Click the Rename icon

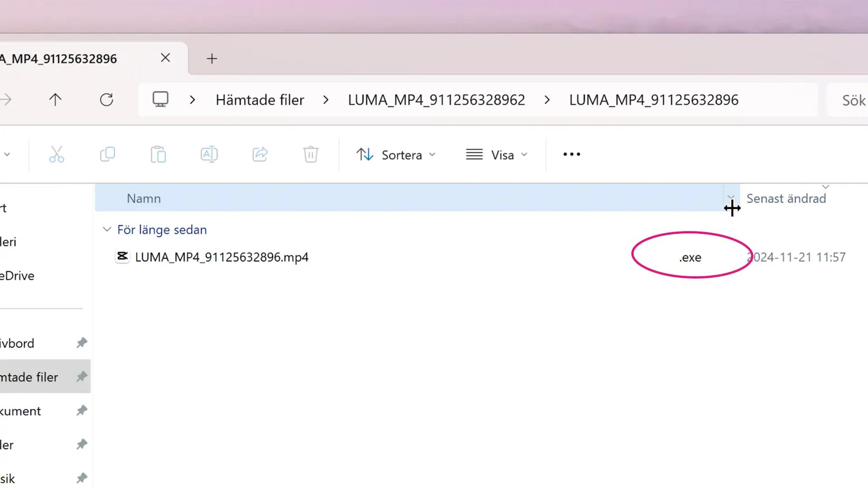point(209,154)
